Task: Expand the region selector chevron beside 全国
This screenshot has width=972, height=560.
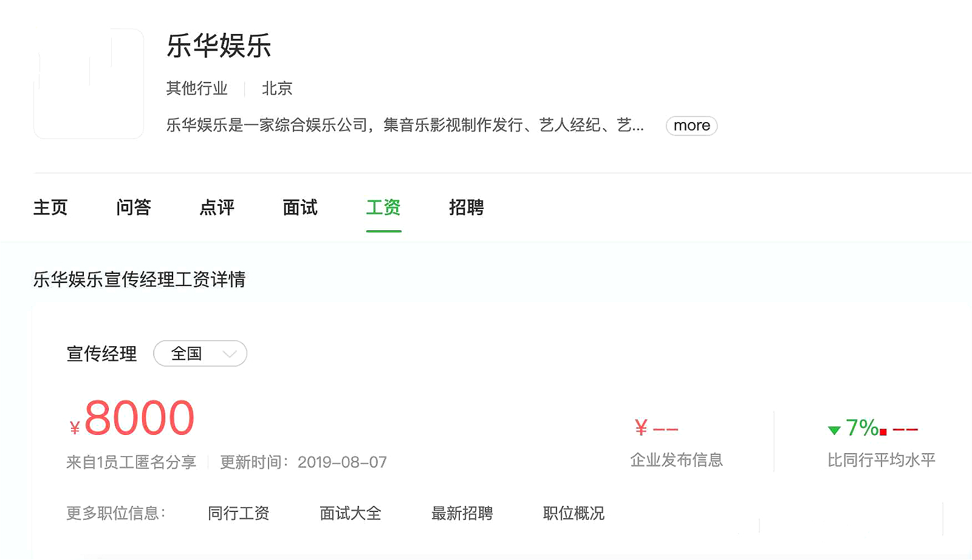Action: point(228,353)
